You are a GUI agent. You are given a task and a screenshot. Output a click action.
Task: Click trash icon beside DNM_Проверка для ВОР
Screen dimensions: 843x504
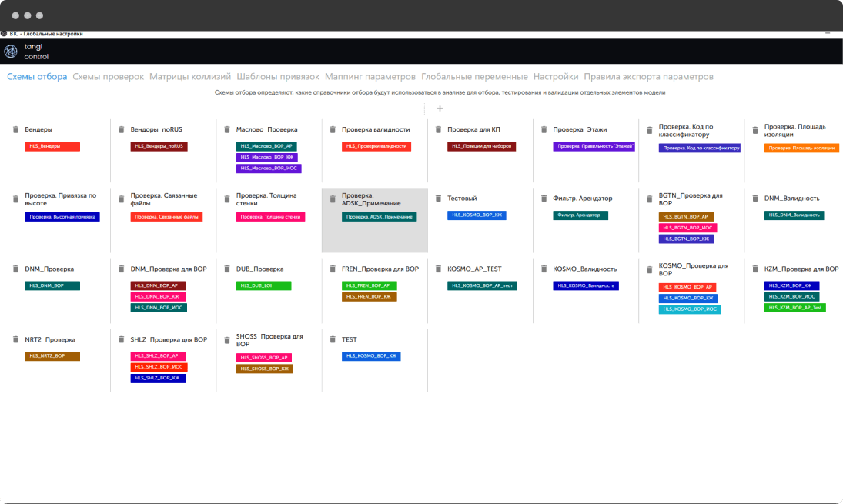[122, 269]
